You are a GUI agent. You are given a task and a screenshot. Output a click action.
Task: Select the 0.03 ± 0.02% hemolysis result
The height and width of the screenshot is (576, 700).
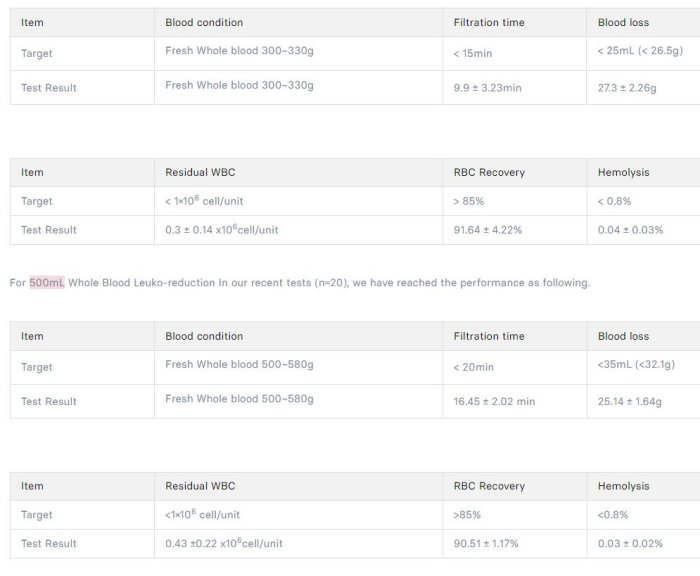[x=630, y=544]
